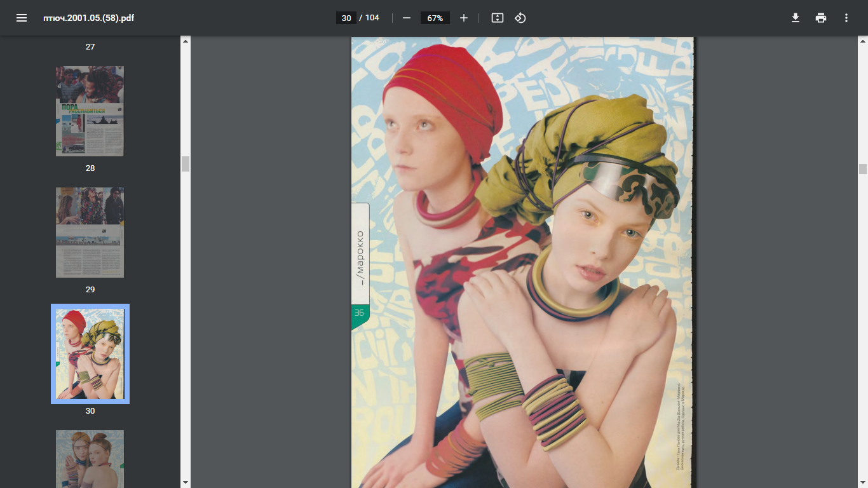Open page 29 thumbnail
Image resolution: width=868 pixels, height=488 pixels.
90,233
